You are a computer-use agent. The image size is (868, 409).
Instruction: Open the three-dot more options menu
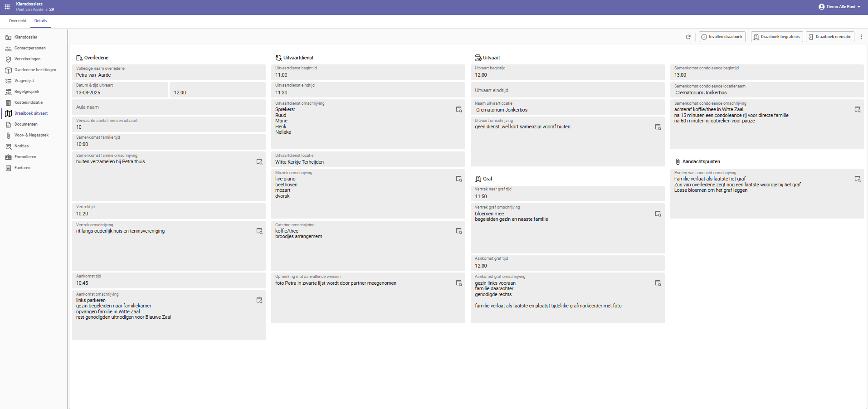click(x=861, y=37)
